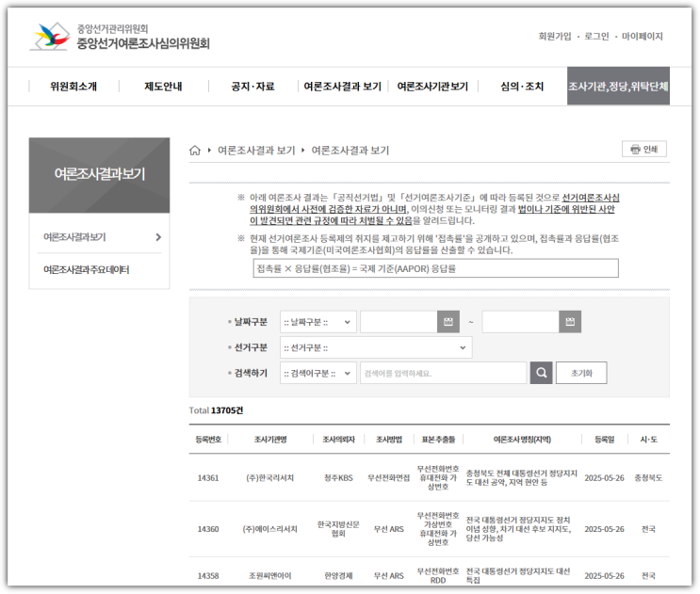The width and height of the screenshot is (700, 594).
Task: Click 한국지방신문협회 requester cell
Action: pos(338,529)
